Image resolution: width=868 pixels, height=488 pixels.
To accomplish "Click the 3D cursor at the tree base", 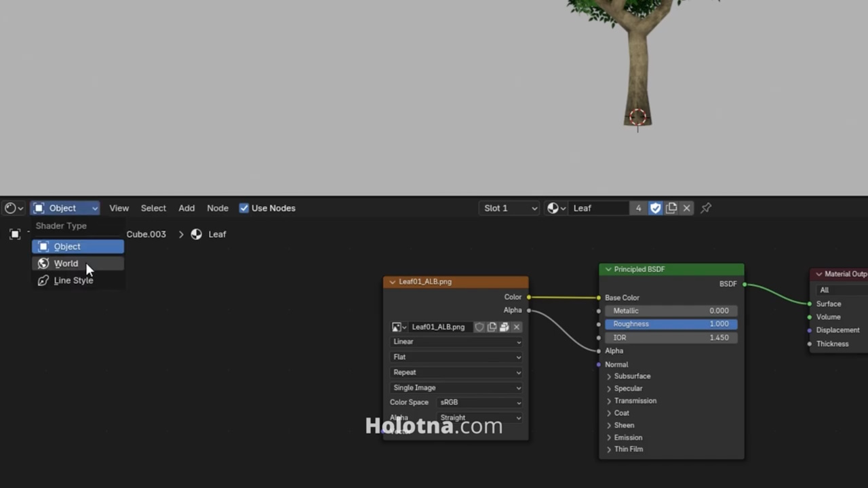I will [x=637, y=117].
